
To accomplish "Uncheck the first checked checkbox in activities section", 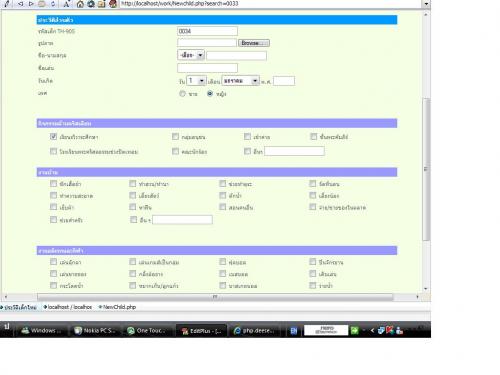I will (53, 136).
